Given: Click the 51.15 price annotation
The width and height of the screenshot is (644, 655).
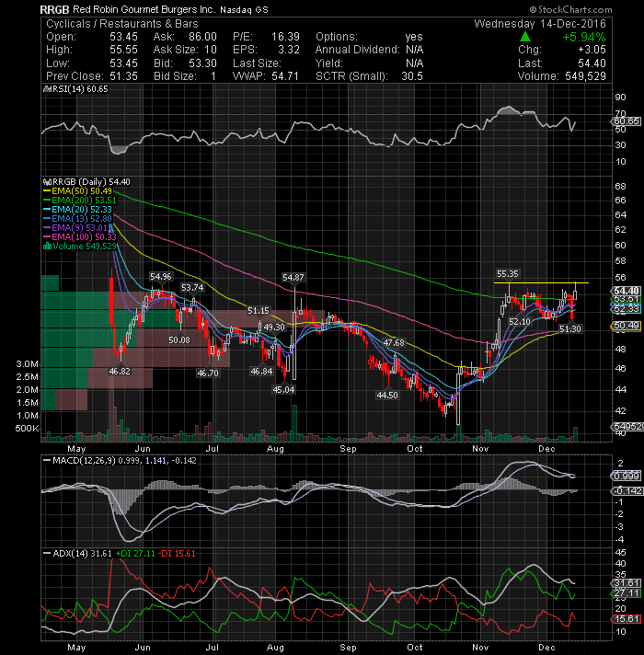Looking at the screenshot, I should click(259, 310).
